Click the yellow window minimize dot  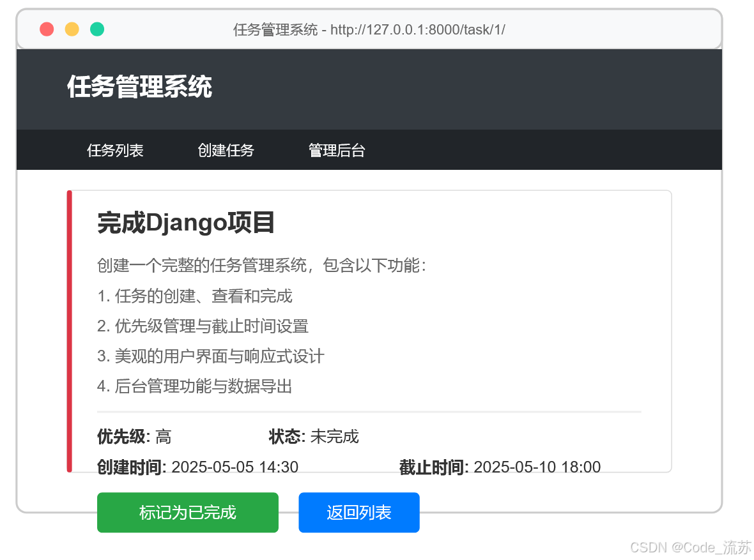tap(72, 29)
